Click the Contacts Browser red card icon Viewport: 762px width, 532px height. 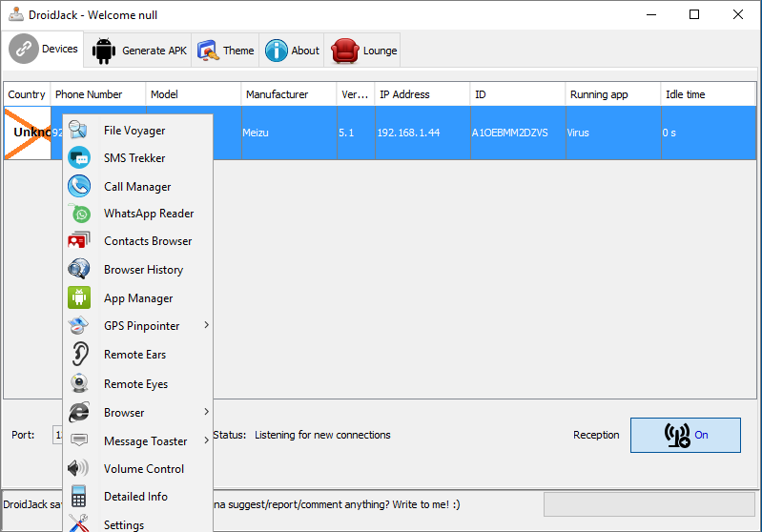tap(79, 240)
